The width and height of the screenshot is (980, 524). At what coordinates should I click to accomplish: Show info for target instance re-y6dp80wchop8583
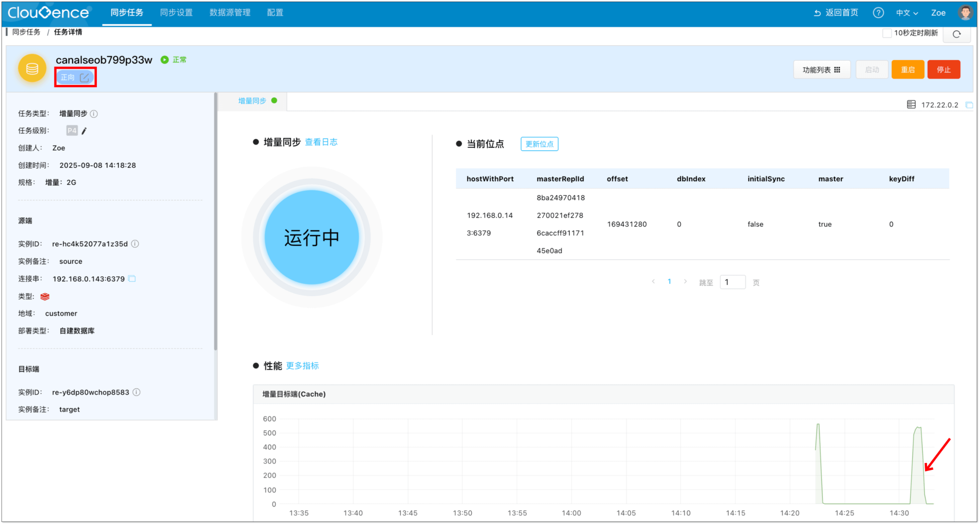point(136,392)
